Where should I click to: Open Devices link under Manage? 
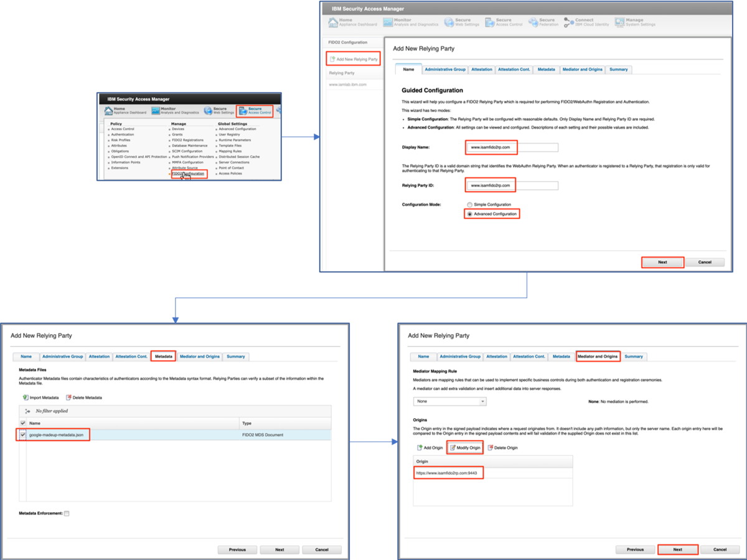pos(177,129)
